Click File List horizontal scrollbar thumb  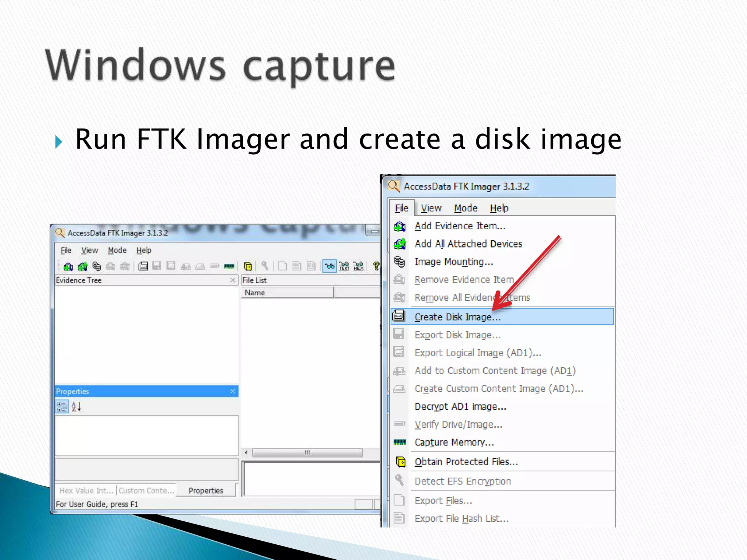point(307,452)
